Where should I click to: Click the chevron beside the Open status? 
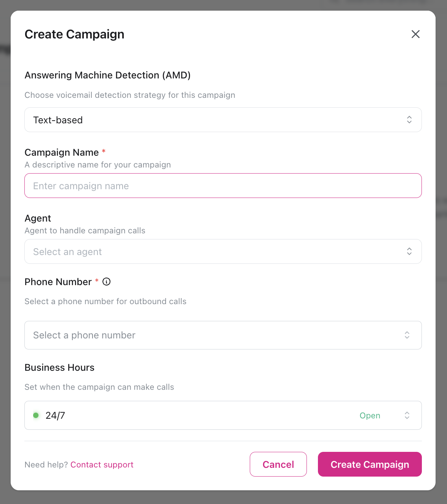click(407, 415)
